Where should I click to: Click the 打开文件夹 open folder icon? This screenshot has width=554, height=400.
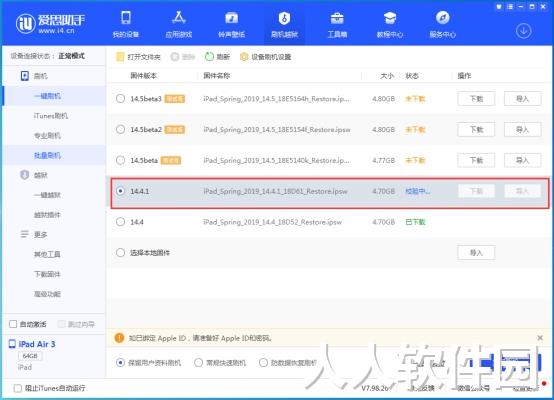point(120,57)
